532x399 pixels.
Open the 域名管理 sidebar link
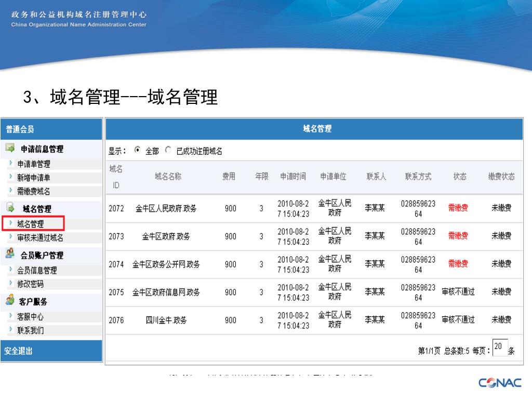pyautogui.click(x=31, y=224)
